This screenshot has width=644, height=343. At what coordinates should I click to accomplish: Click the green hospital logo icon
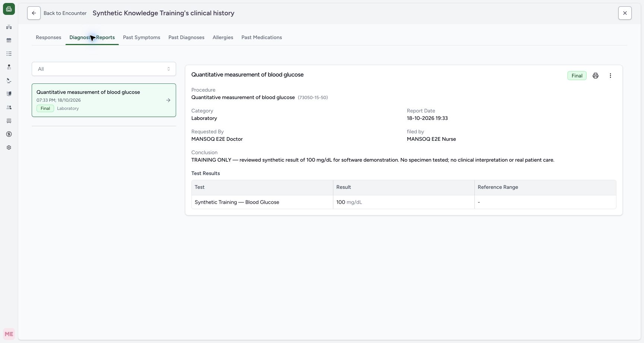9,9
